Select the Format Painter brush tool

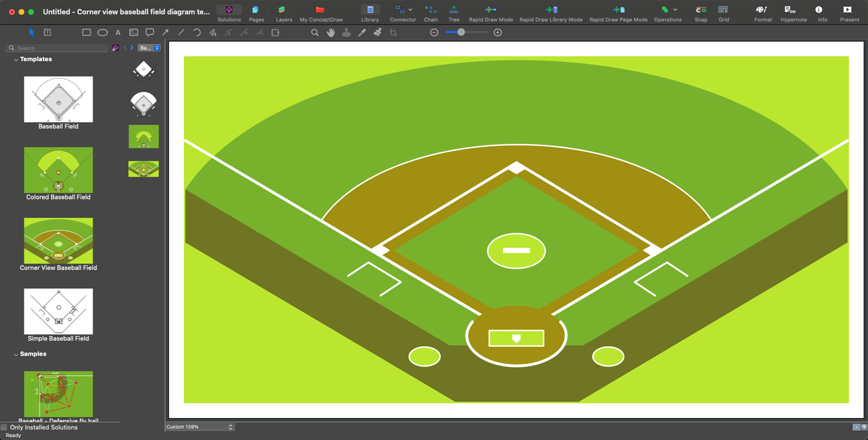(x=377, y=32)
